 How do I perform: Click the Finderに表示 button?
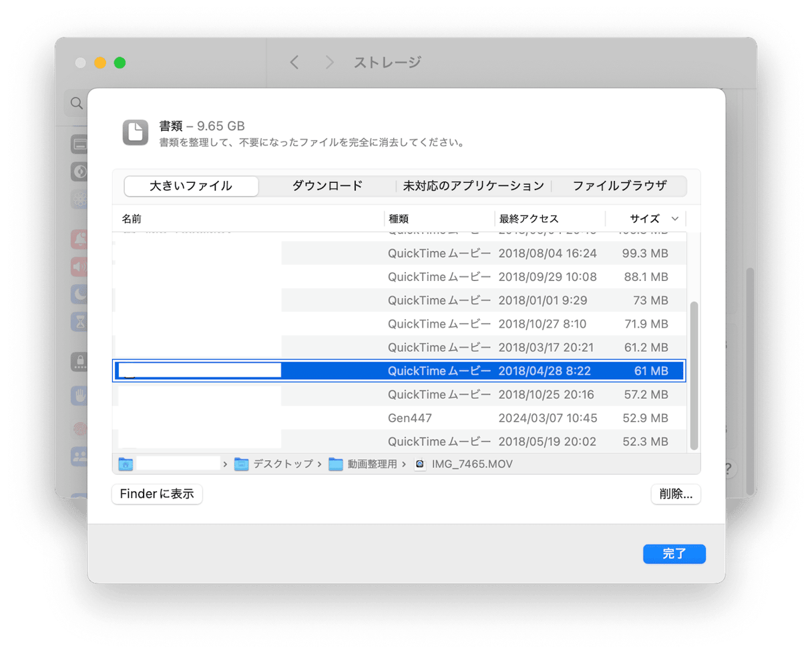tap(157, 494)
